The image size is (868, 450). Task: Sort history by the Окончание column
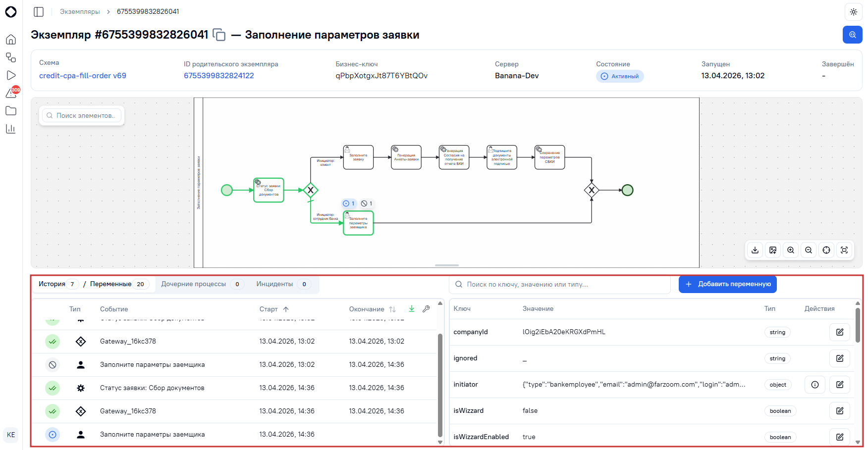(x=372, y=309)
